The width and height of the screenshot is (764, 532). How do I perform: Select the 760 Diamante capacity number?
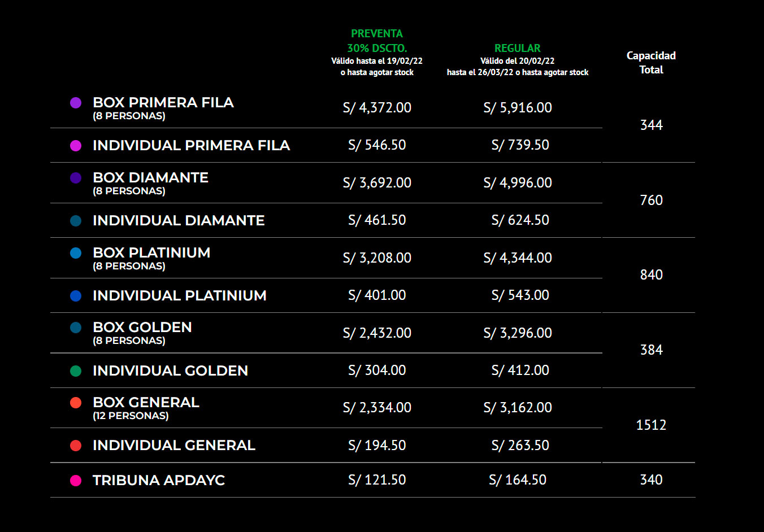651,200
